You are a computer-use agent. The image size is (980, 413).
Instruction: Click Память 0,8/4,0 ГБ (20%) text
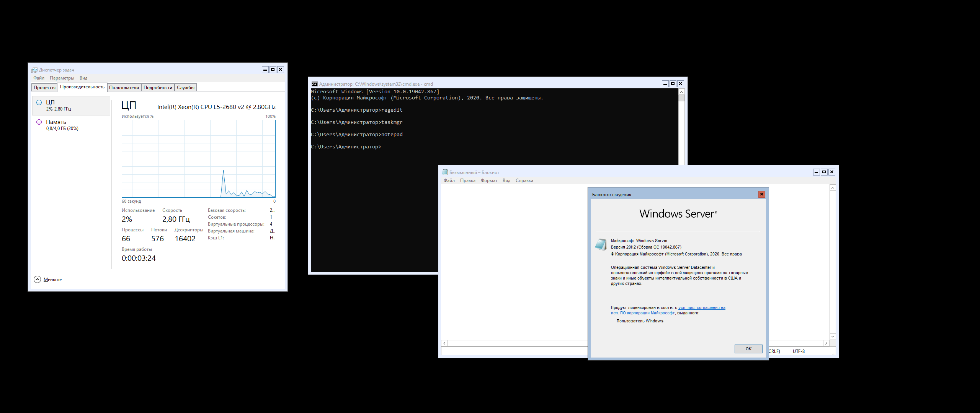(62, 125)
